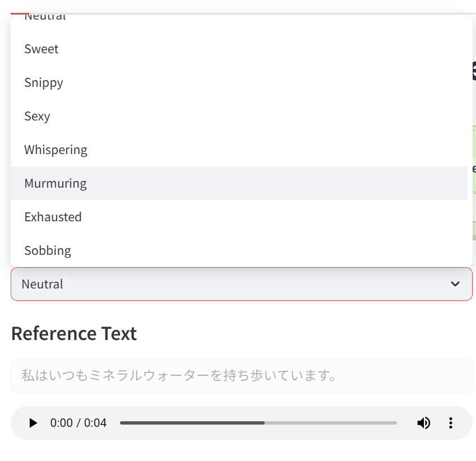Choose the highlighted Murmuring option
476x461 pixels.
point(56,183)
